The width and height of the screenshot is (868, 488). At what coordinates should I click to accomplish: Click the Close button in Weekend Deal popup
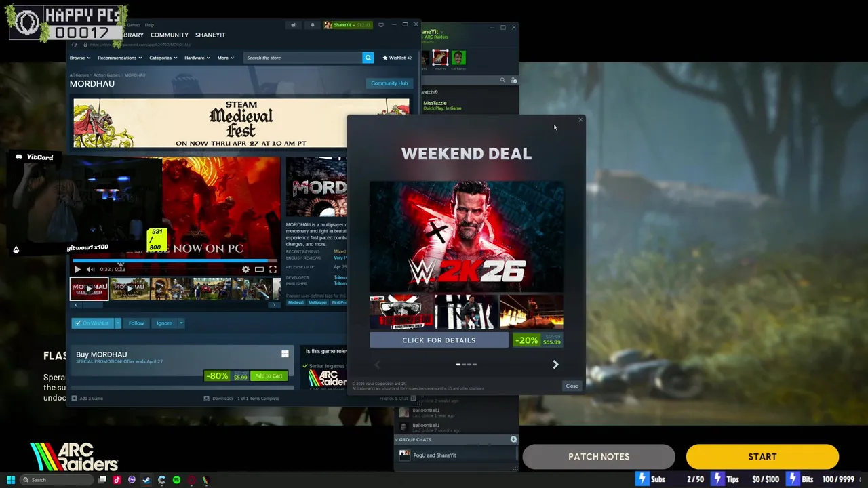(x=572, y=386)
